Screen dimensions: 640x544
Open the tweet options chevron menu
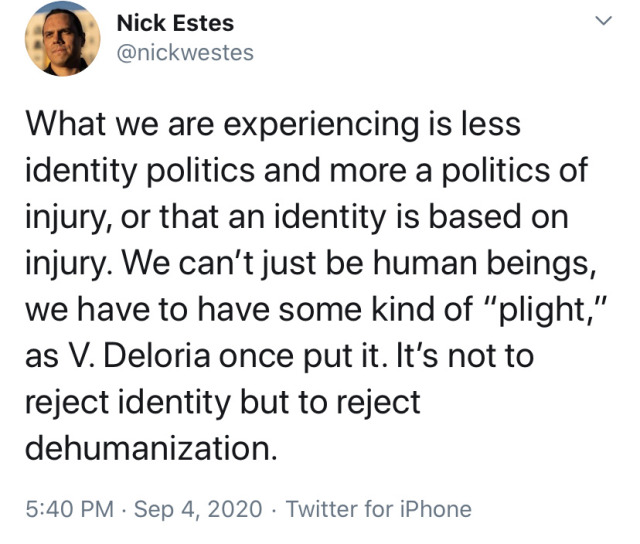603,22
